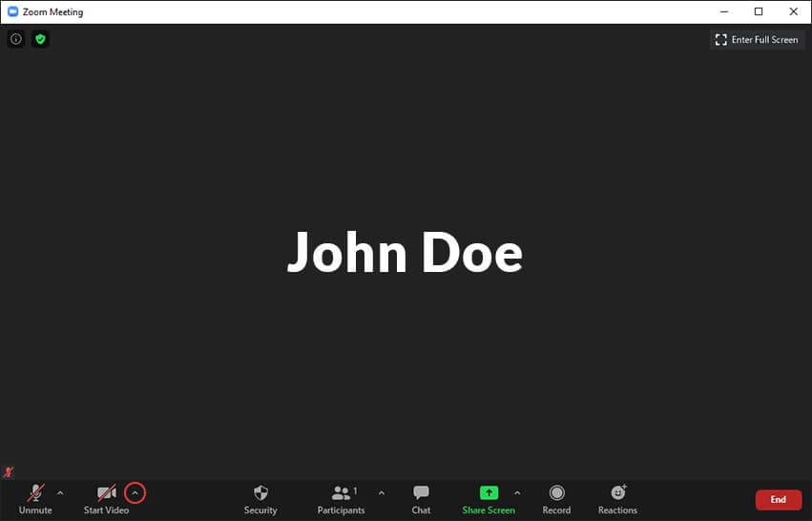Click the John Doe name display
This screenshot has width=812, height=521.
point(405,252)
